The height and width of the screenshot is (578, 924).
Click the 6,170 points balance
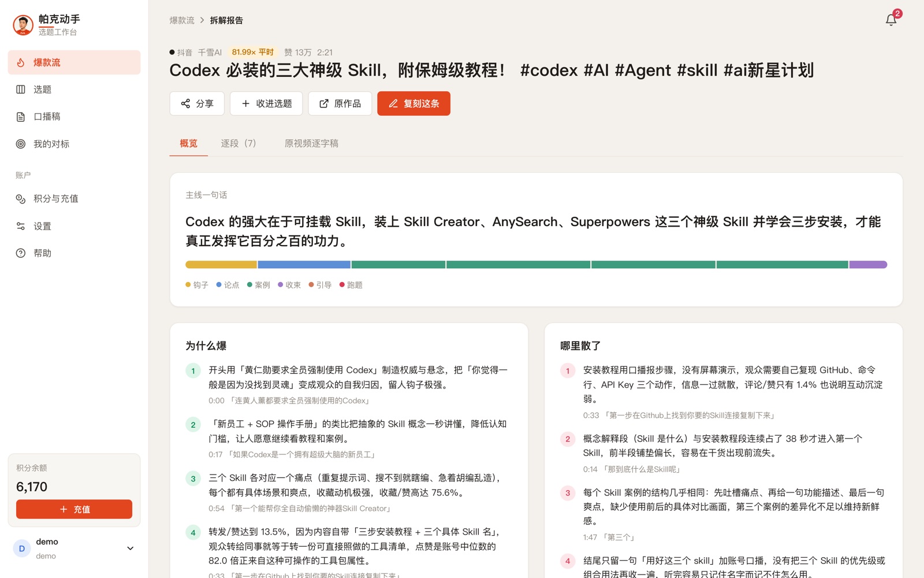pos(32,487)
